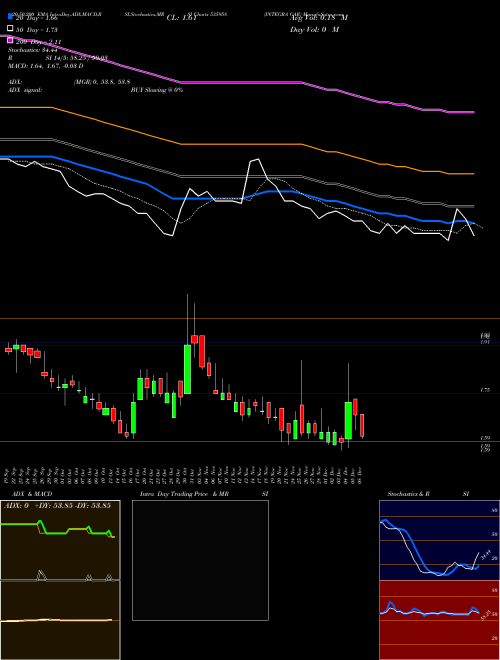Click the tall green candle at 30 Oct
Image resolution: width=500 pixels, height=660 pixels.
pos(187,369)
